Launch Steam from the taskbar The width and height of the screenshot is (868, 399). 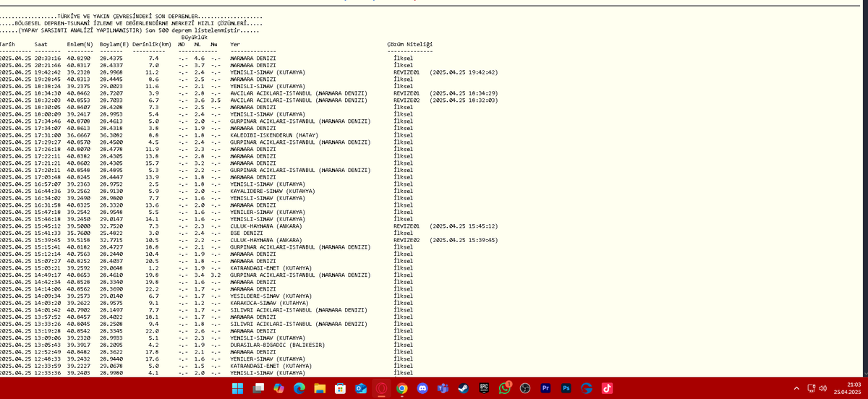[x=464, y=389]
